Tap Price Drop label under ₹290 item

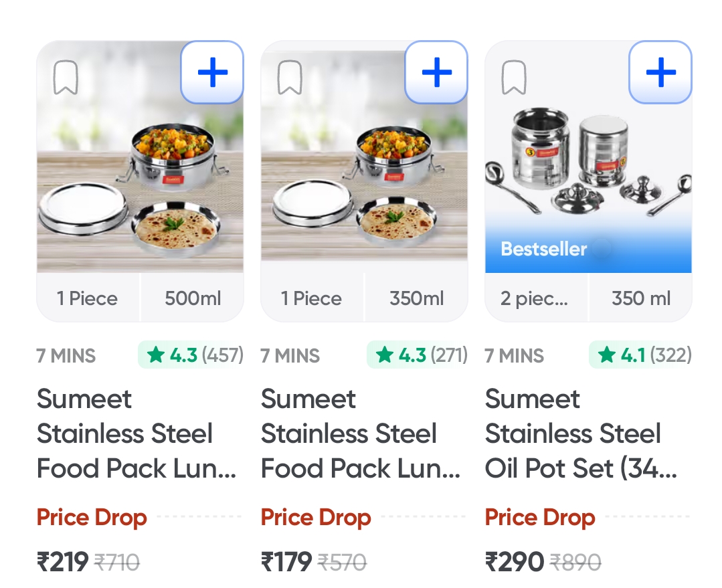click(x=540, y=518)
